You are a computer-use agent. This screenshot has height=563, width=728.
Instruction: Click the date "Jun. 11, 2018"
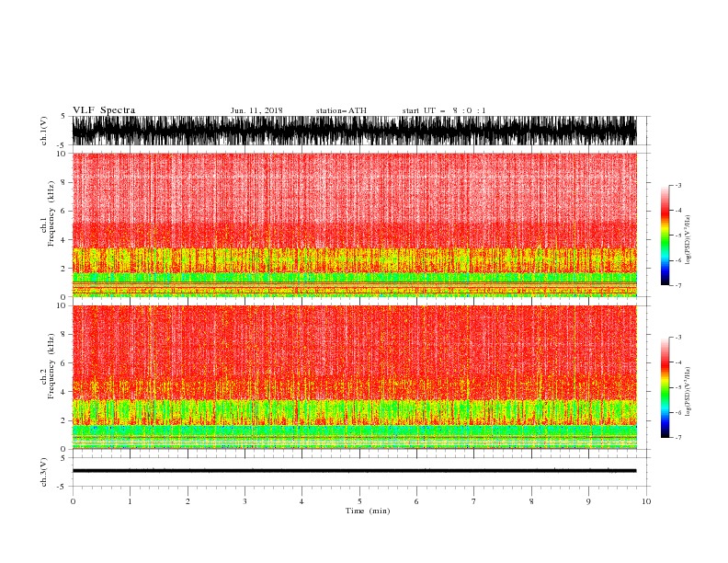click(x=256, y=110)
